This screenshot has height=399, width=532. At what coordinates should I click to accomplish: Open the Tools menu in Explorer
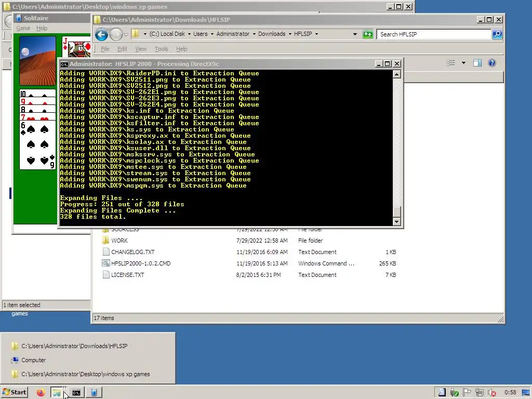tap(162, 49)
